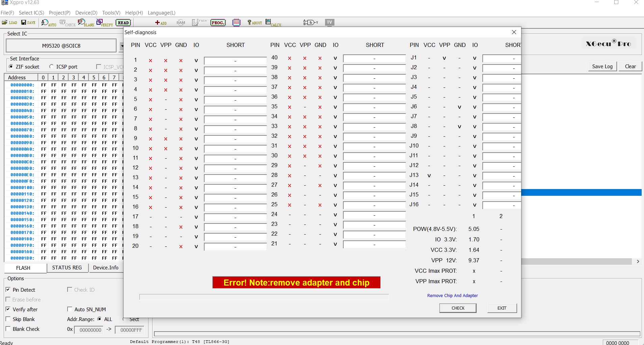This screenshot has height=345, width=644.
Task: Click the CHECK button in Self-diagnosis
Action: click(458, 308)
